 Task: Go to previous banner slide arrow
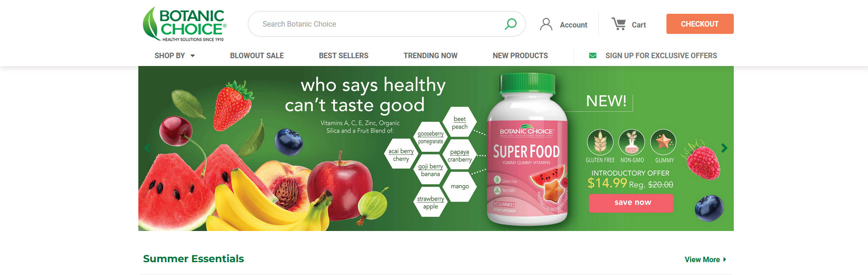[147, 148]
